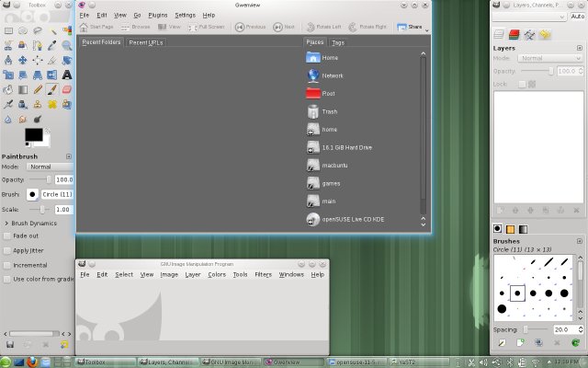Image resolution: width=588 pixels, height=368 pixels.
Task: Click the Full Screen button
Action: 205,27
